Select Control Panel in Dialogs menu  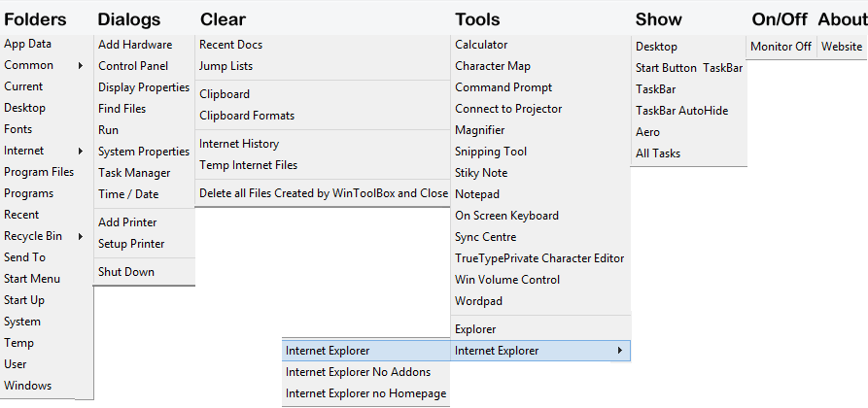pos(133,66)
